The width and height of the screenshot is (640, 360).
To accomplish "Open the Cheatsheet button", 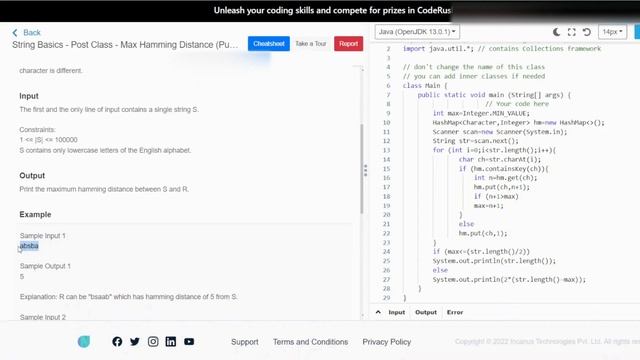I will (269, 44).
